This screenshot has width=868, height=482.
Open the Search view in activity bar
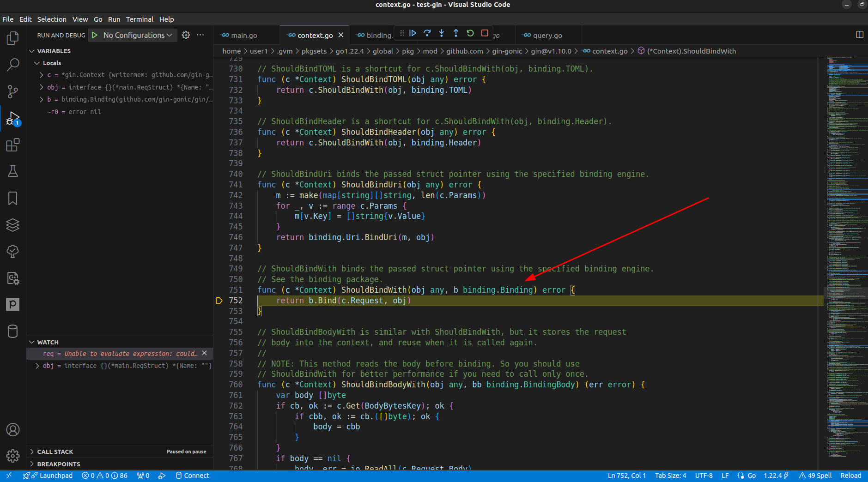13,65
